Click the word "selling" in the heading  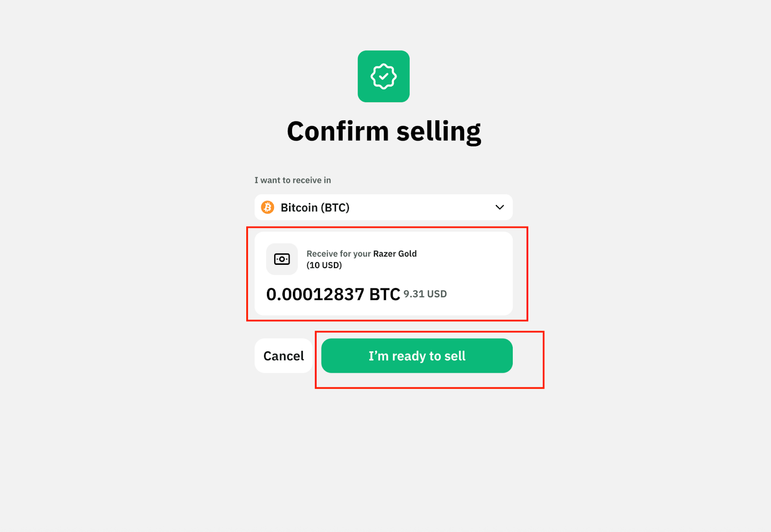(439, 131)
